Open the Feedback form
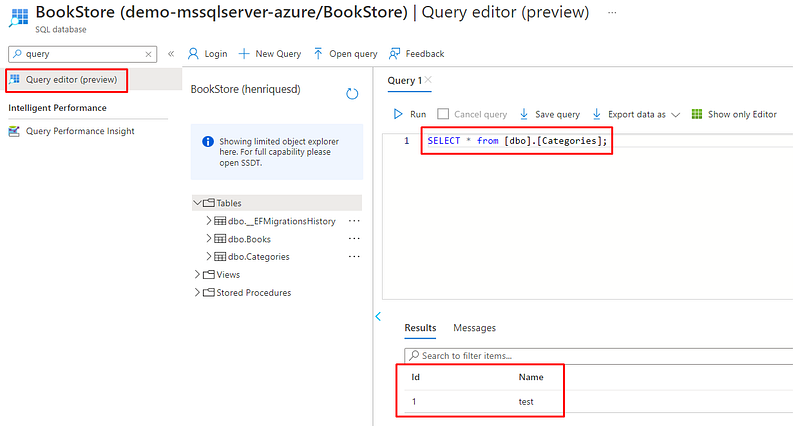The height and width of the screenshot is (426, 800). [x=417, y=54]
